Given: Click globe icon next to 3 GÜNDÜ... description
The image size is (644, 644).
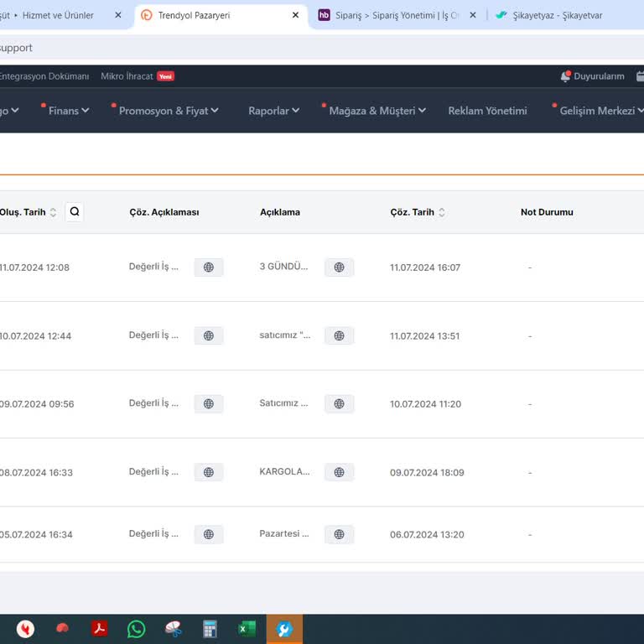Looking at the screenshot, I should (339, 267).
